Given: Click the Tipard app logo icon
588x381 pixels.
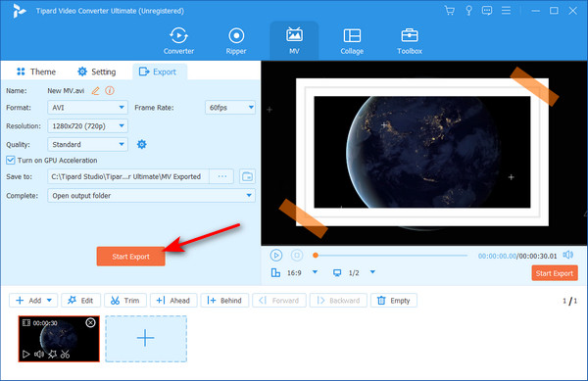Looking at the screenshot, I should (19, 11).
